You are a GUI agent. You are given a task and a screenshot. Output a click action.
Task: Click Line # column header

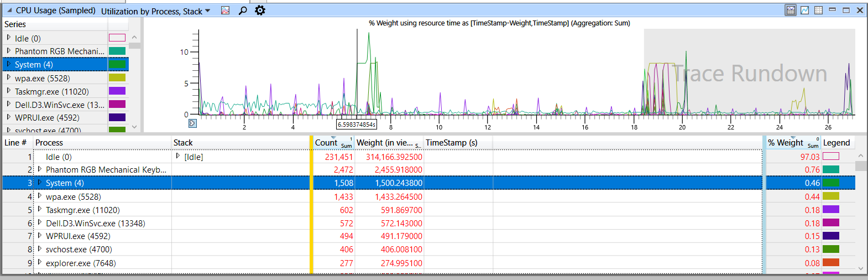click(18, 143)
